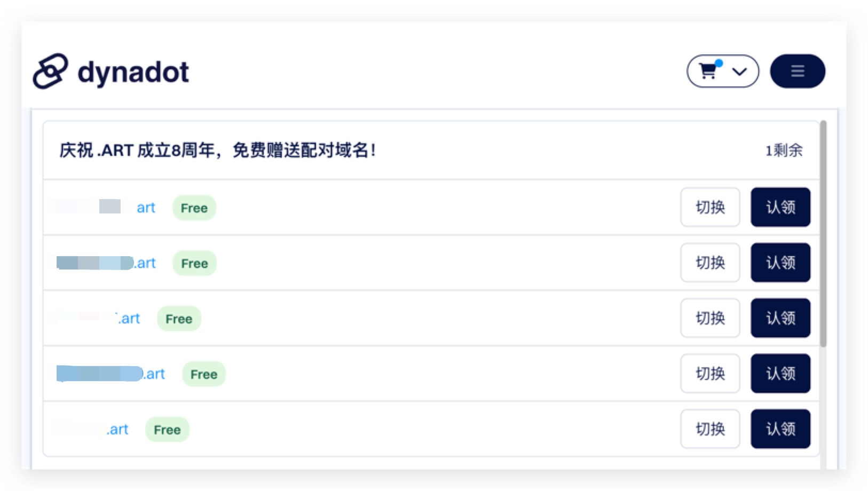Click the dynadot logo

pos(111,71)
